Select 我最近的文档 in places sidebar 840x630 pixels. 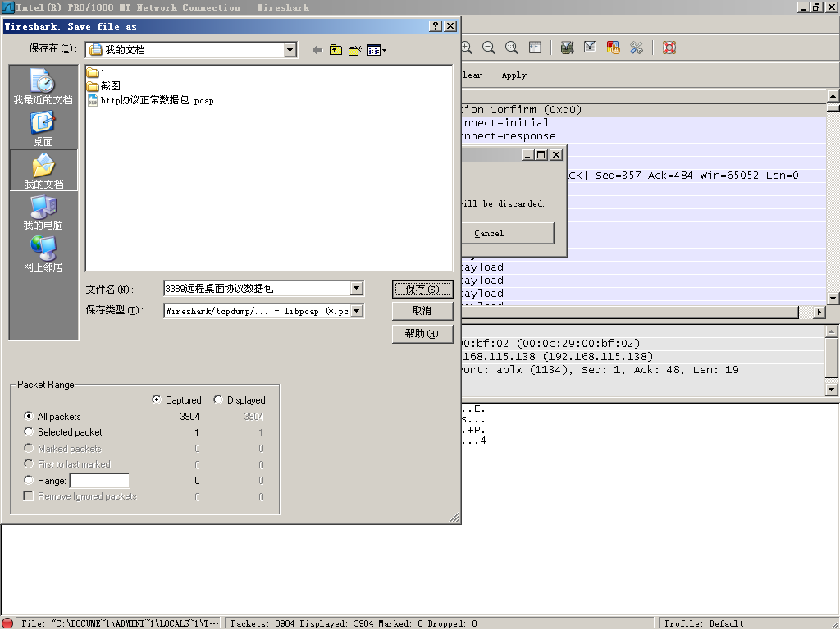click(43, 87)
